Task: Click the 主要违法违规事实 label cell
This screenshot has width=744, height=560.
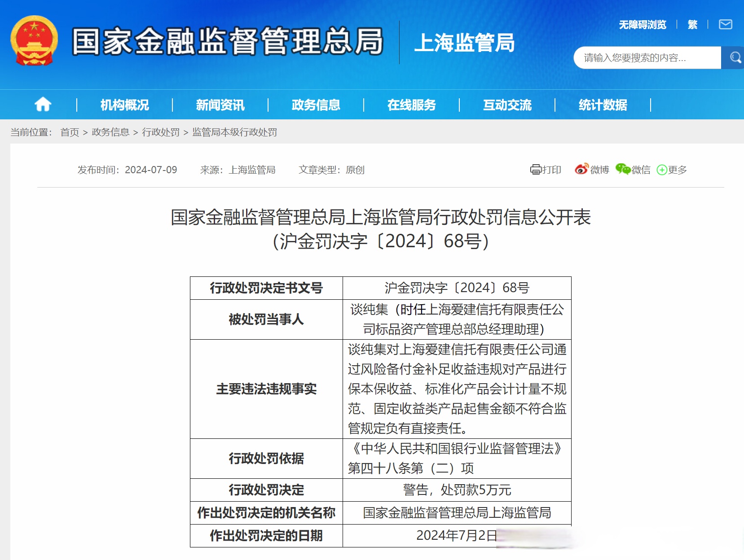Action: pos(266,389)
